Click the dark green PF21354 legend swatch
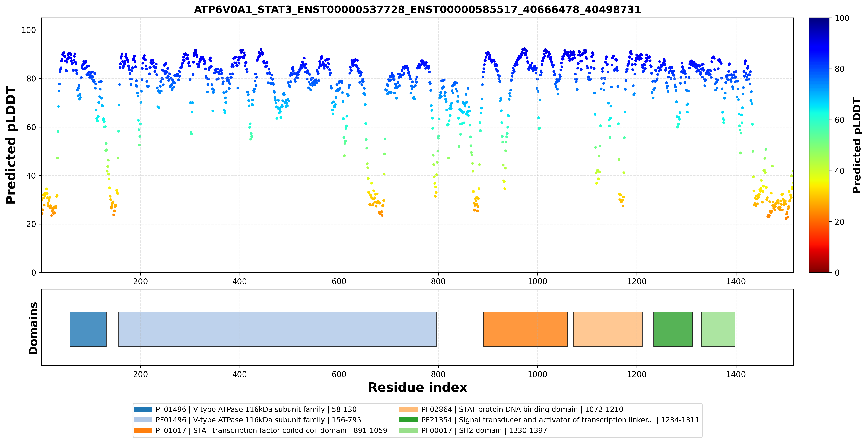Image resolution: width=868 pixels, height=443 pixels. pos(409,420)
